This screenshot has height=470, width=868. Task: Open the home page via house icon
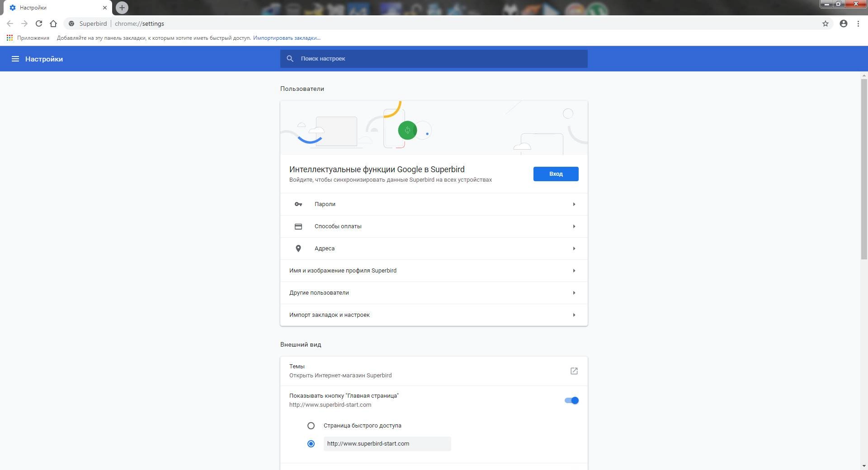point(53,23)
